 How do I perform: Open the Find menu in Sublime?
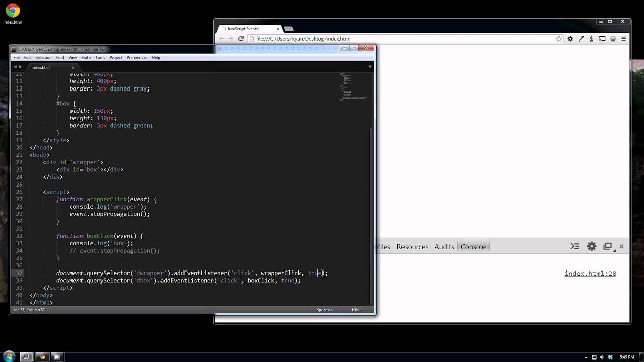tap(60, 58)
